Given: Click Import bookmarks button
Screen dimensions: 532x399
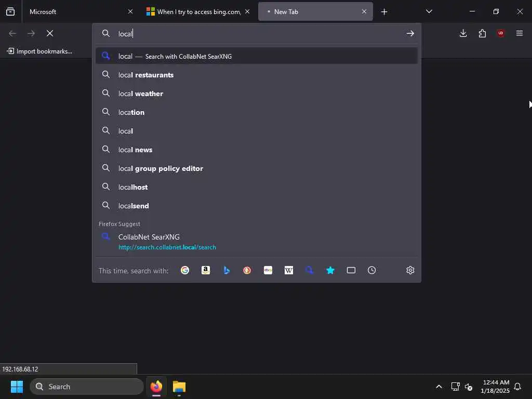Looking at the screenshot, I should [39, 51].
